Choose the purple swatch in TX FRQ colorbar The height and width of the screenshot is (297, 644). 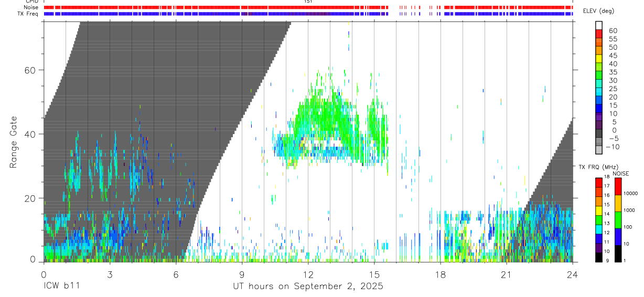599,248
